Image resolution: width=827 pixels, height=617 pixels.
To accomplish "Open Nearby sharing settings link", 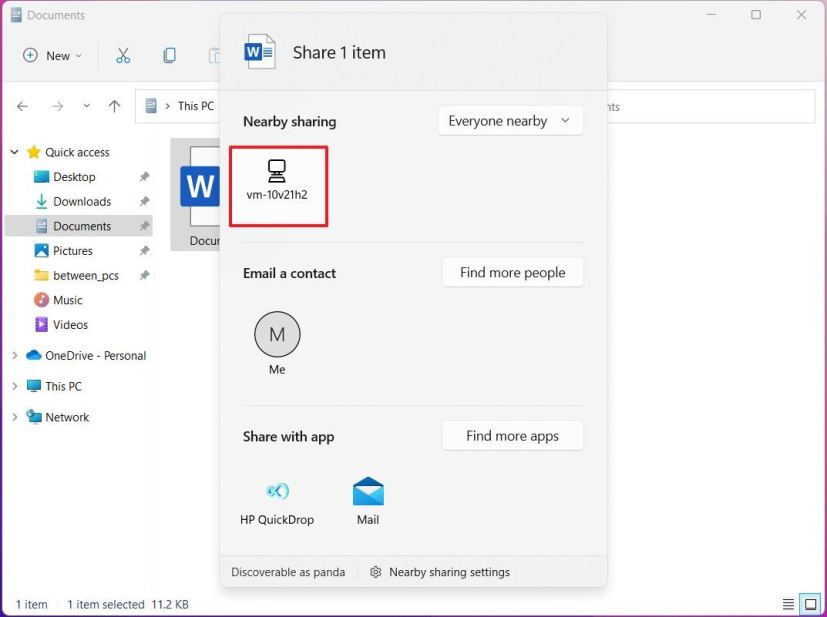I will click(440, 572).
